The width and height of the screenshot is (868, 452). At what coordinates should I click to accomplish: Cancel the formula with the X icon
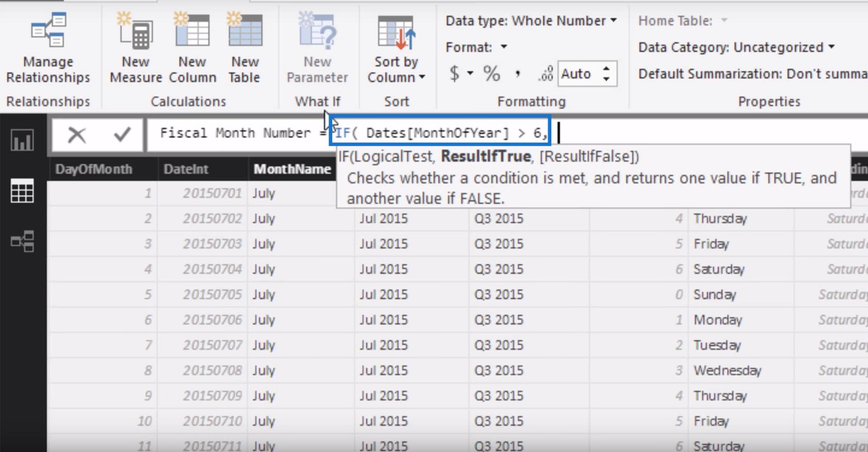(x=77, y=135)
